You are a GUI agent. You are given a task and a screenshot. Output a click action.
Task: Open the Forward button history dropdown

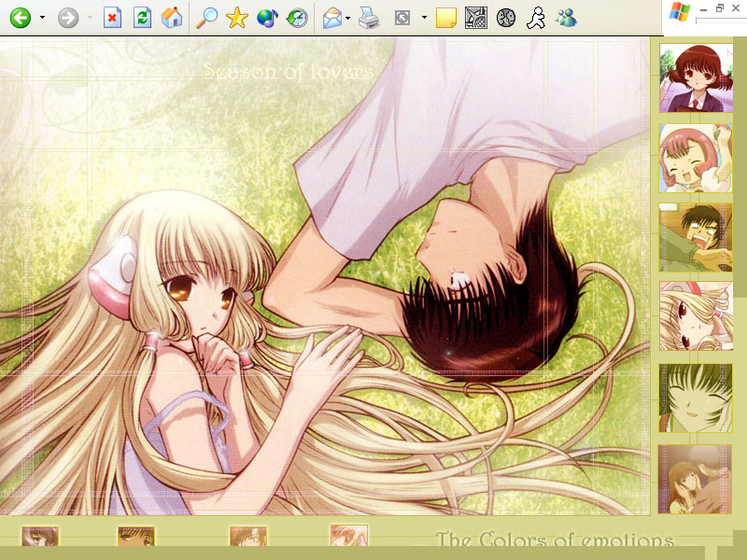click(x=90, y=18)
